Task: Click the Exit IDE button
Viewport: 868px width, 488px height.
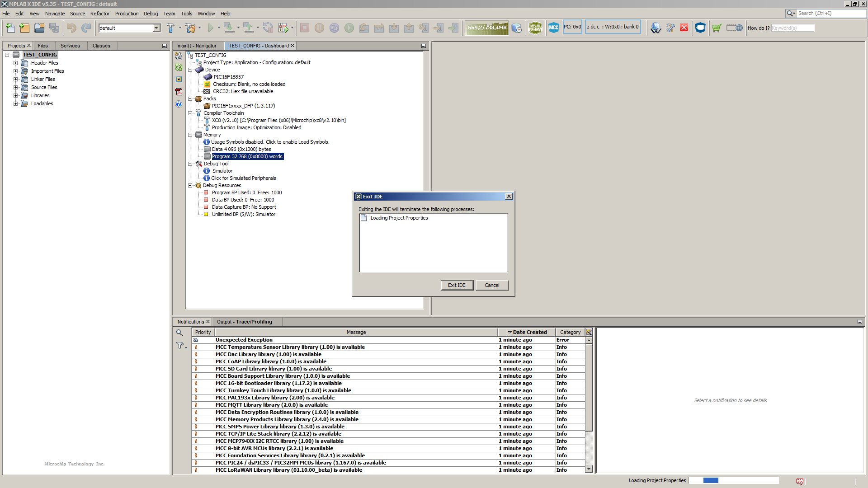Action: pos(456,285)
